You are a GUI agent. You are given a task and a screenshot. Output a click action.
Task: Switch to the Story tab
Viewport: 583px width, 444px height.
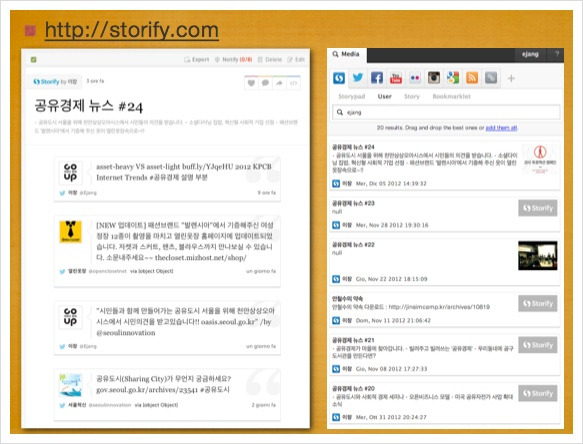pos(412,97)
